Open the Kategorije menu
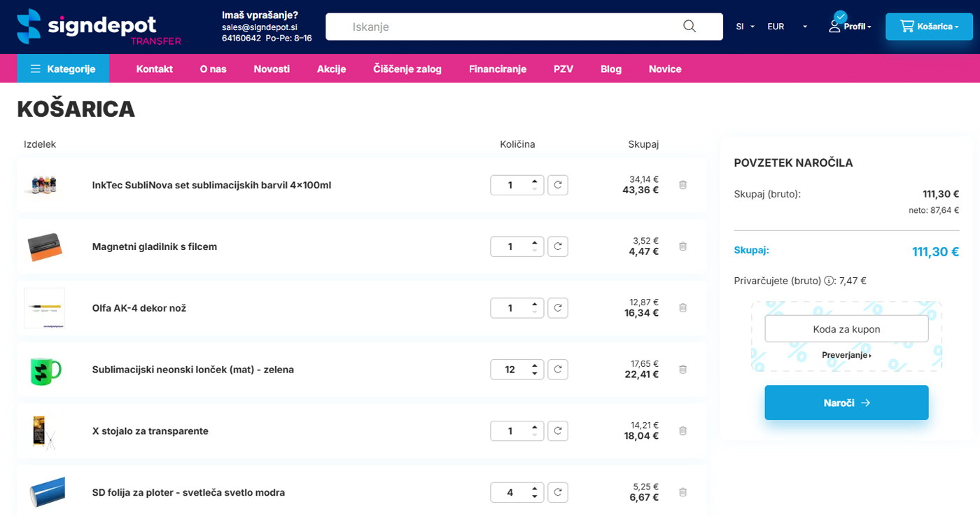Image resolution: width=980 pixels, height=516 pixels. click(x=63, y=69)
